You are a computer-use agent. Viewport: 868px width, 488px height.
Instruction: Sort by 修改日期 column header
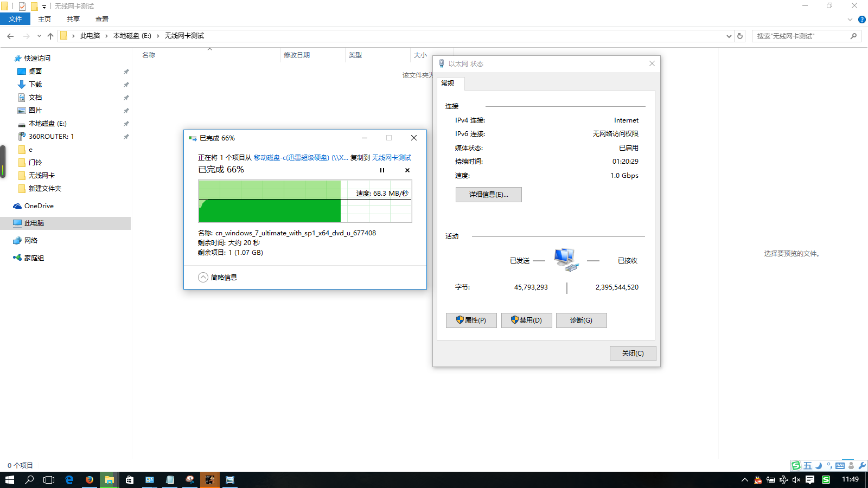click(297, 55)
